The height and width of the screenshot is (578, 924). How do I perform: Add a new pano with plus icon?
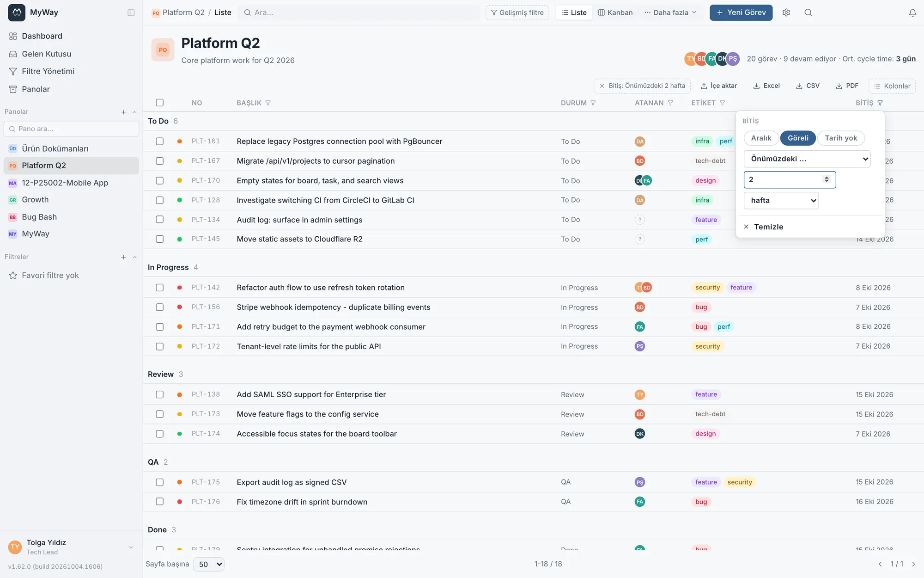click(x=123, y=112)
